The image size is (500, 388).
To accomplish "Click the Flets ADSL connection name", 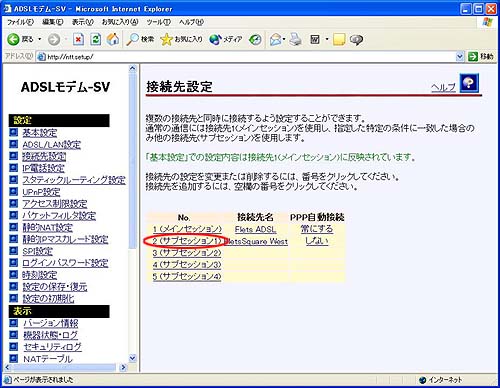I will [255, 229].
